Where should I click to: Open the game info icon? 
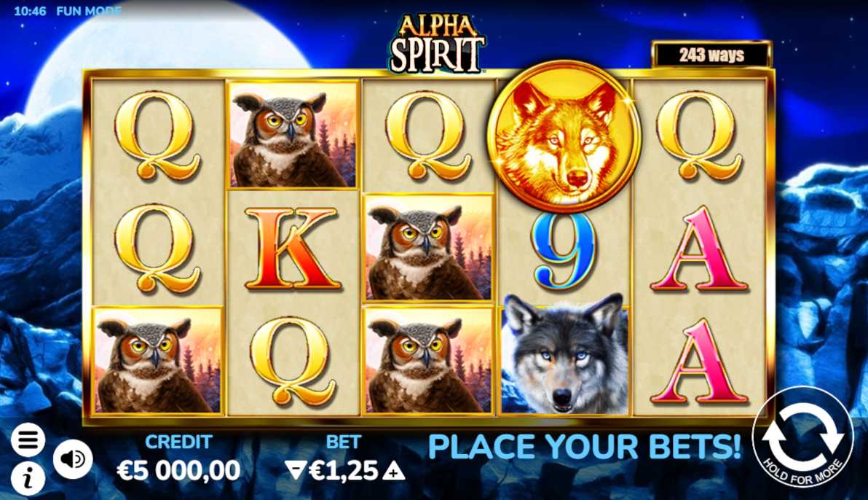click(x=27, y=478)
